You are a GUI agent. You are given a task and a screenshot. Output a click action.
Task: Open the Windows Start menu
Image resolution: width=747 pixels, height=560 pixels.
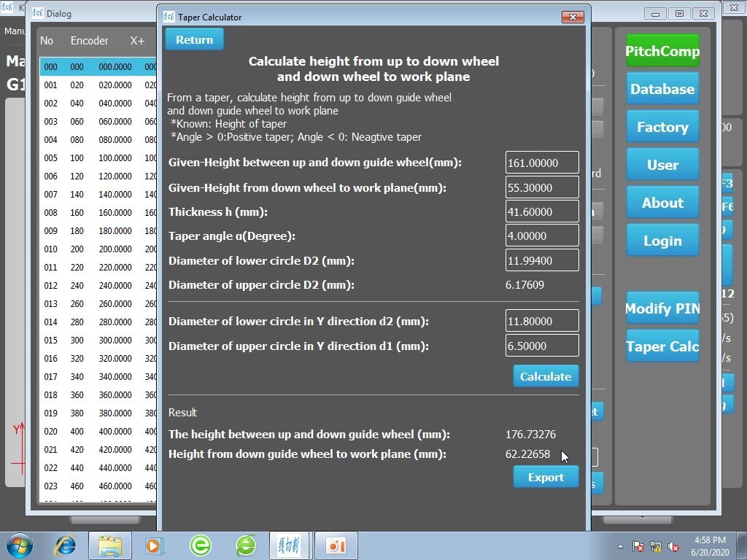click(x=19, y=545)
